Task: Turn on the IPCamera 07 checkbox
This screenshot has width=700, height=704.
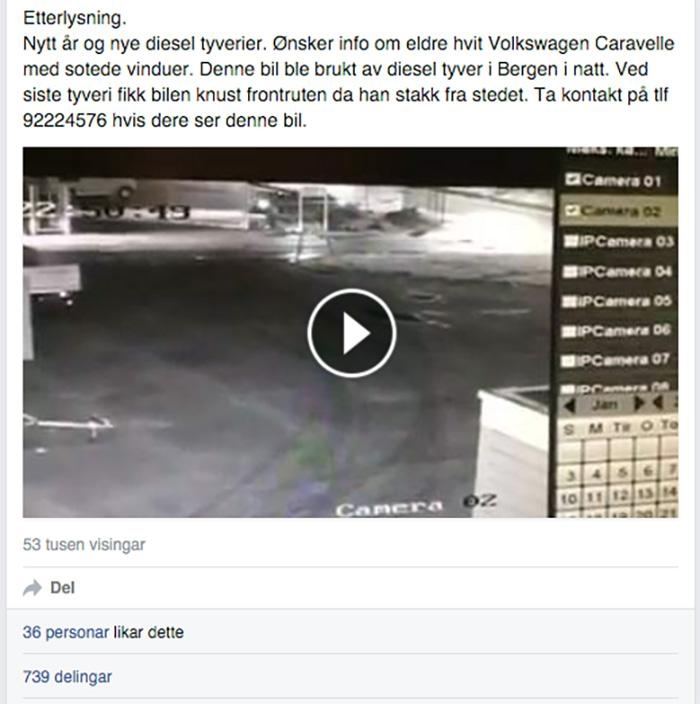Action: (568, 361)
